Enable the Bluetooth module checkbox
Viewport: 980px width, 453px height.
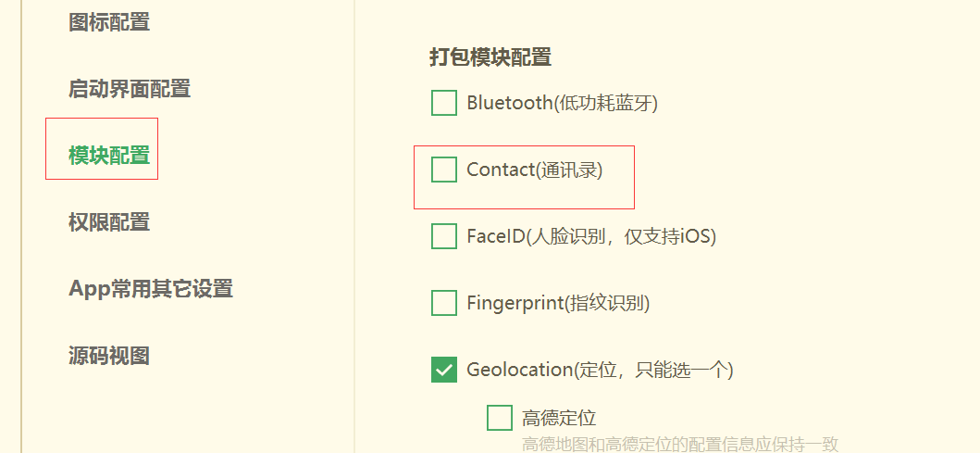(444, 103)
